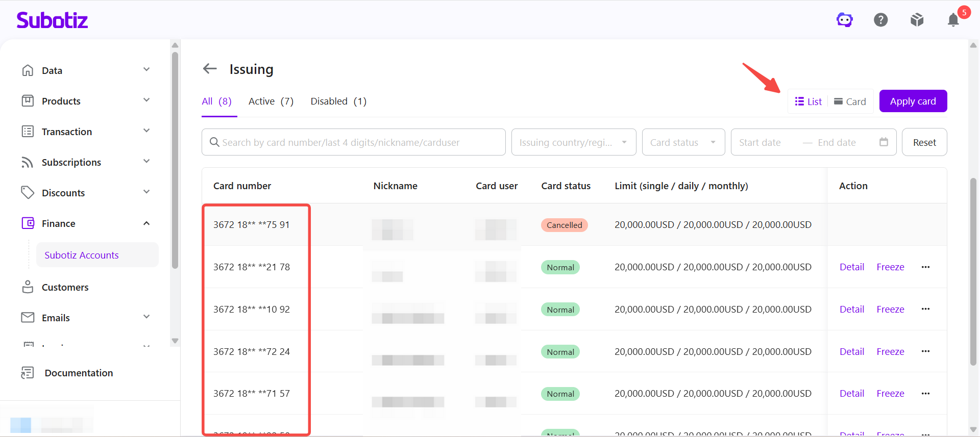980x437 pixels.
Task: Expand the Subscriptions menu
Action: pyautogui.click(x=146, y=162)
